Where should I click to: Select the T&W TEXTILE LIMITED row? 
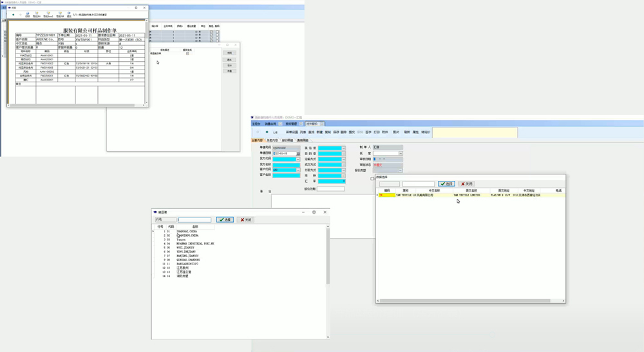(470, 195)
